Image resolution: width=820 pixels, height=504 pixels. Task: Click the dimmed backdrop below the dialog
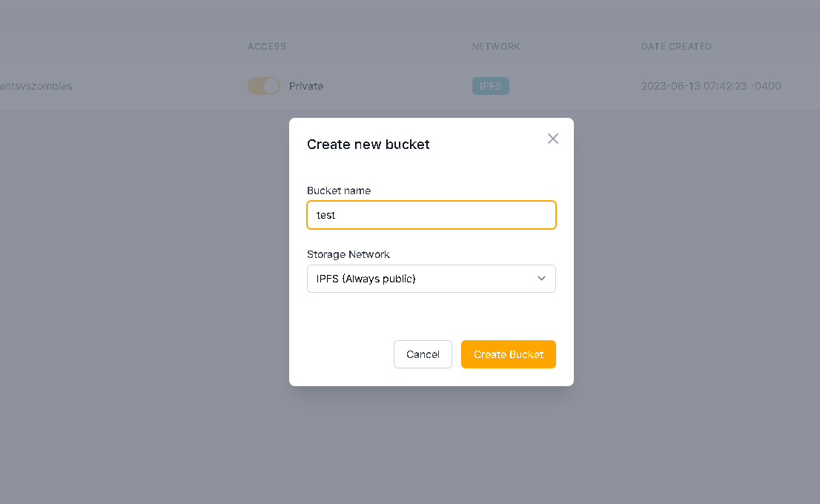click(x=431, y=445)
